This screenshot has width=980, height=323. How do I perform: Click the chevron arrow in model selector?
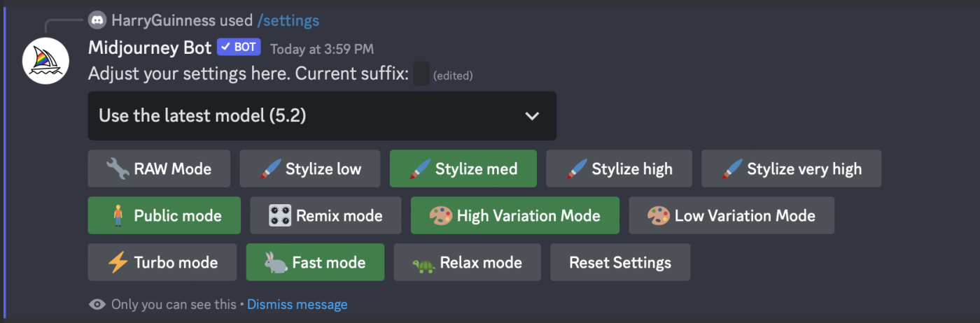tap(532, 116)
